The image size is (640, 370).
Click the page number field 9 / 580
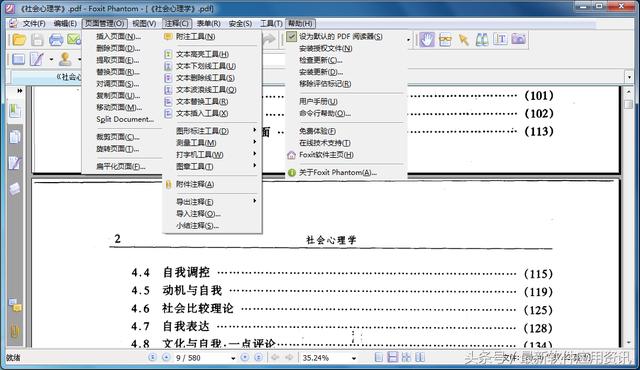(201, 358)
